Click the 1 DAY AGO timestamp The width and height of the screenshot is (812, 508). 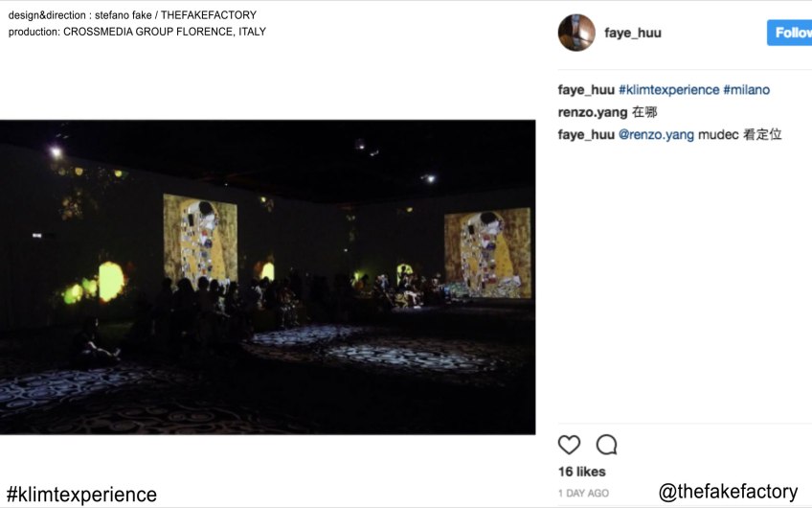583,493
